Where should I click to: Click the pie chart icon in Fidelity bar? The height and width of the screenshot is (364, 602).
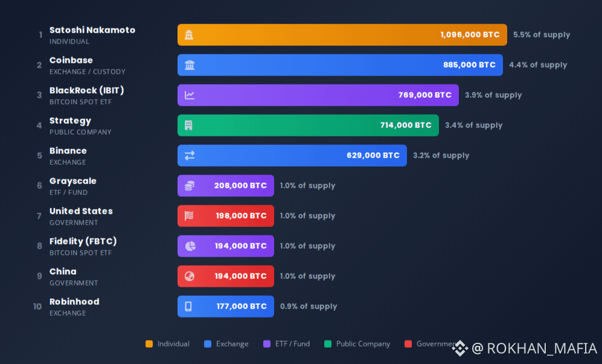(x=190, y=246)
